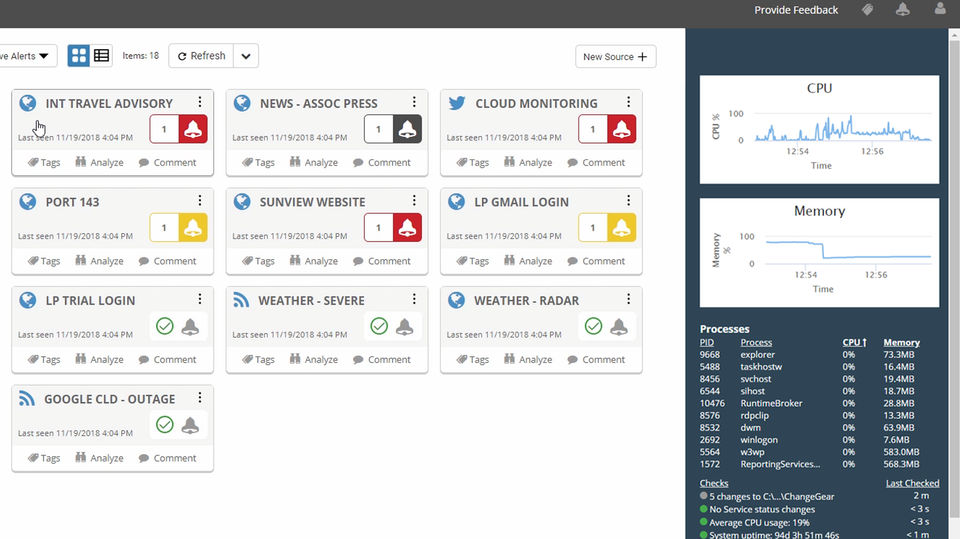Open the three-dot menu on INT TRAVEL ADVISORY
The height and width of the screenshot is (539, 960).
tap(200, 102)
